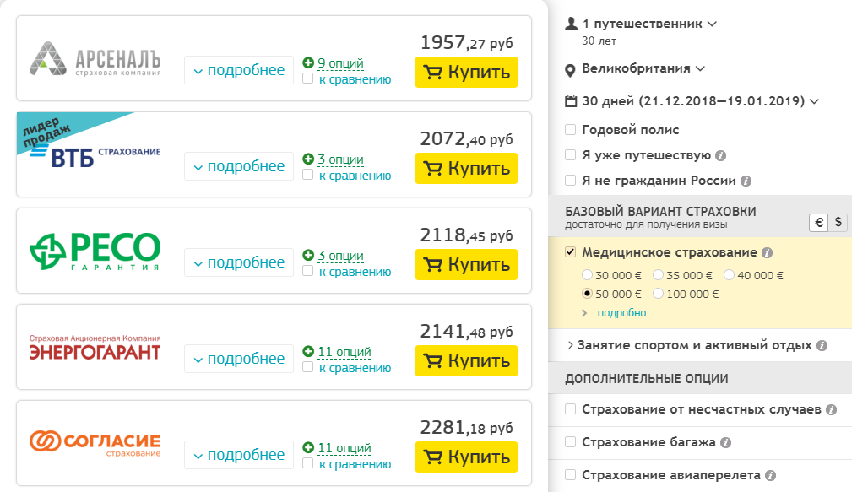Open the 11 опций link for Энергогарант
868x492 pixels.
[344, 352]
